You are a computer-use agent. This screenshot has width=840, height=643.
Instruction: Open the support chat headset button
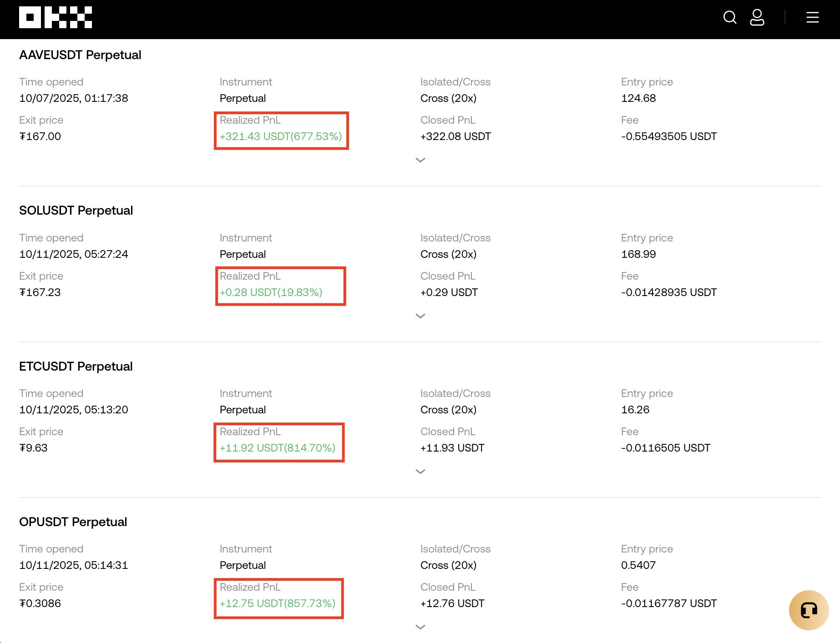[809, 610]
